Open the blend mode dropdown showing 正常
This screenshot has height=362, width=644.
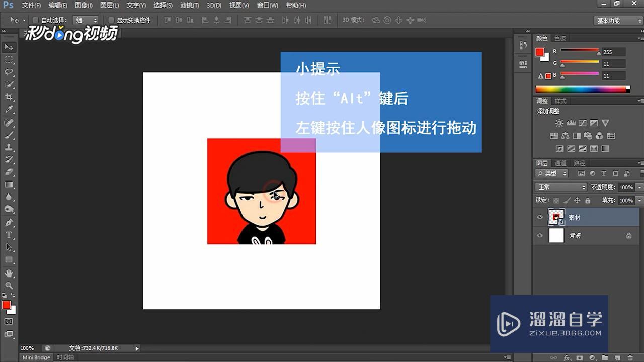click(560, 187)
